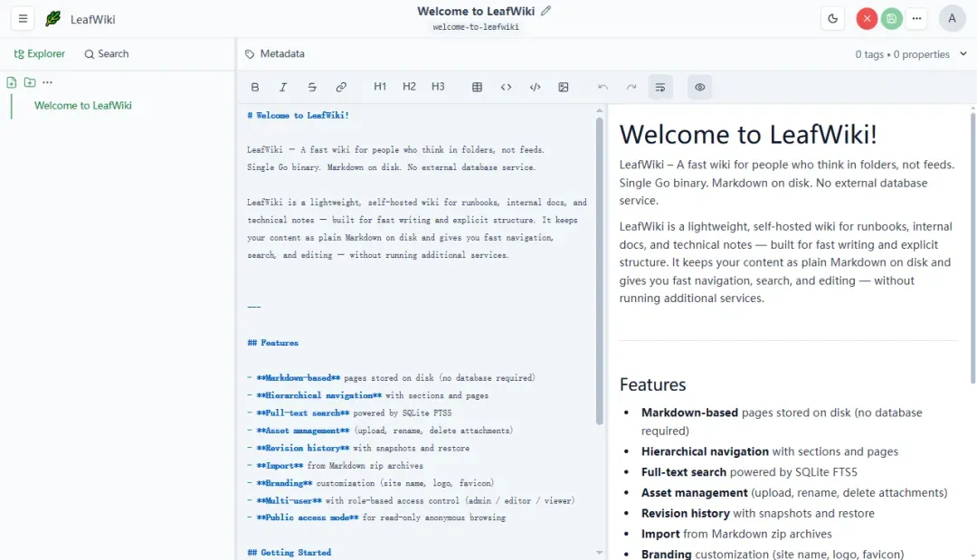Insert a link with the chain icon

[341, 87]
